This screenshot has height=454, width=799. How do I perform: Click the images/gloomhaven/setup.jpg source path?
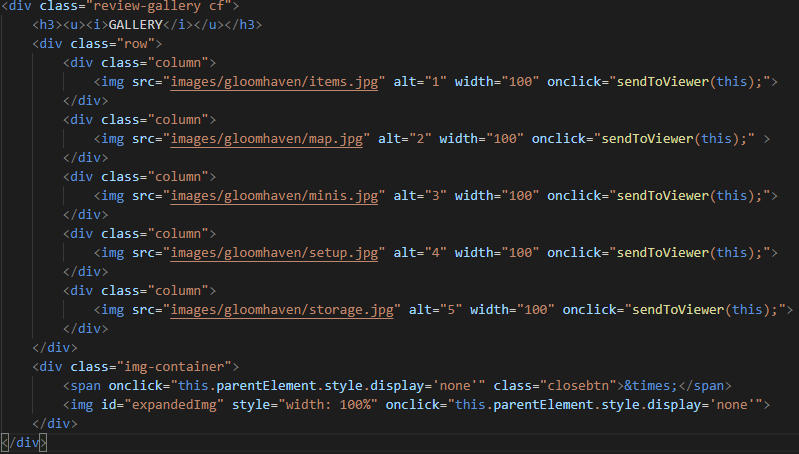click(274, 252)
